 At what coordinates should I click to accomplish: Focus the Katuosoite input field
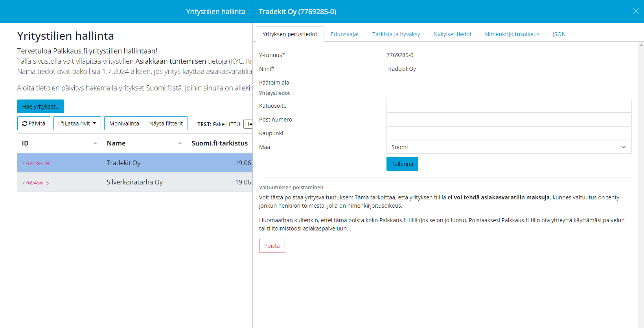(509, 106)
